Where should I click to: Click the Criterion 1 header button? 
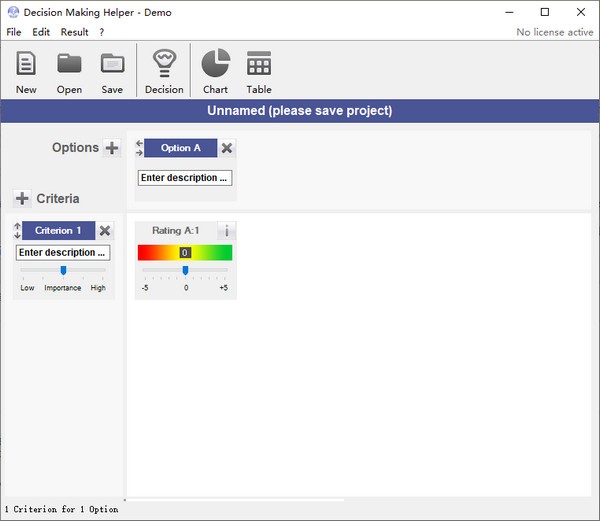58,231
